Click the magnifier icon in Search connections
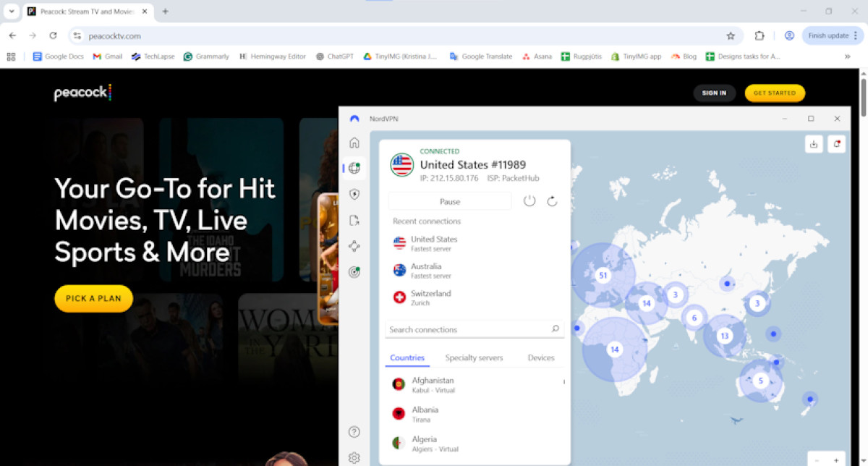868x466 pixels. (556, 329)
